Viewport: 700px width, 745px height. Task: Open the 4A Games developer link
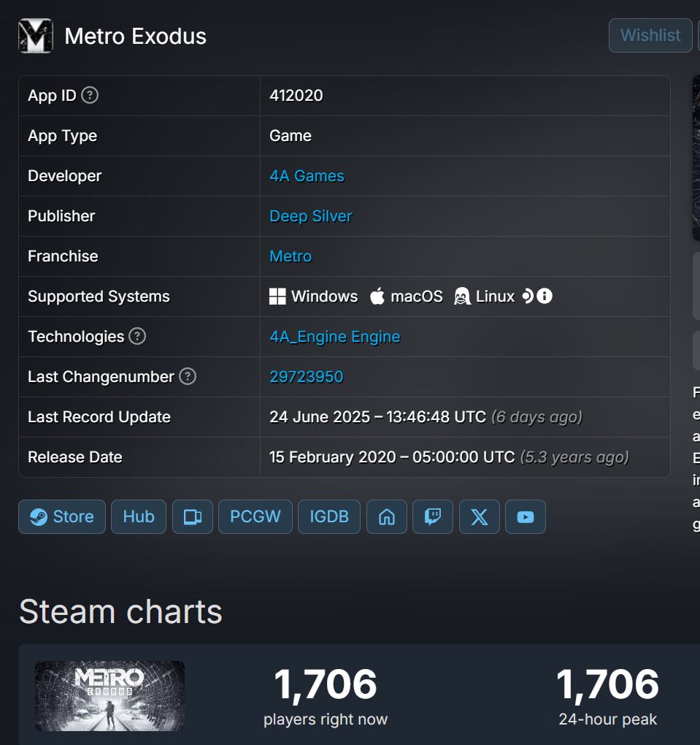pos(307,176)
